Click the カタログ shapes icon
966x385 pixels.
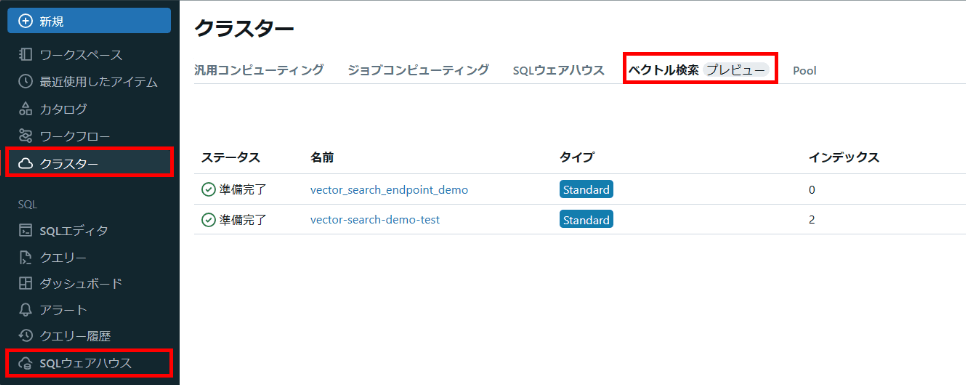click(x=25, y=109)
